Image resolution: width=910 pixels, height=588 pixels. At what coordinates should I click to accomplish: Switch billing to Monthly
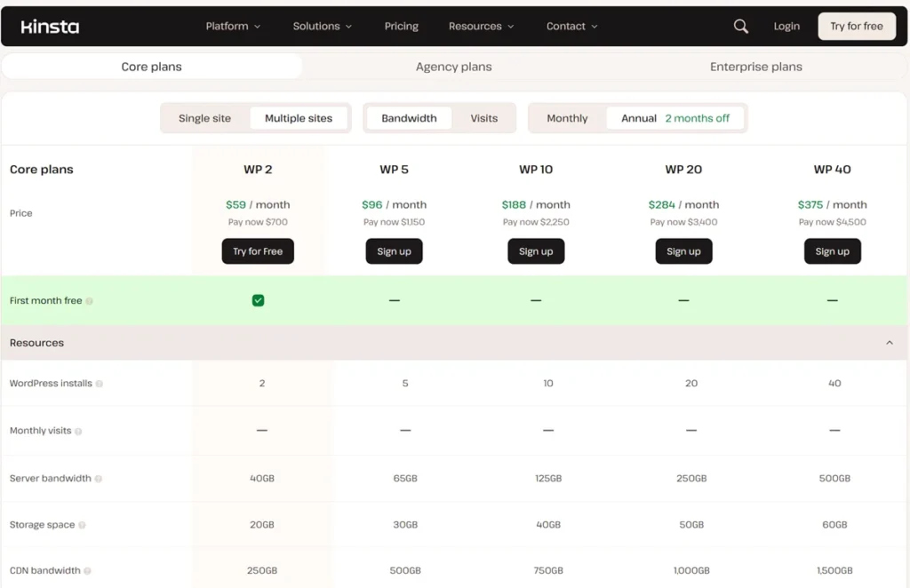coord(567,117)
